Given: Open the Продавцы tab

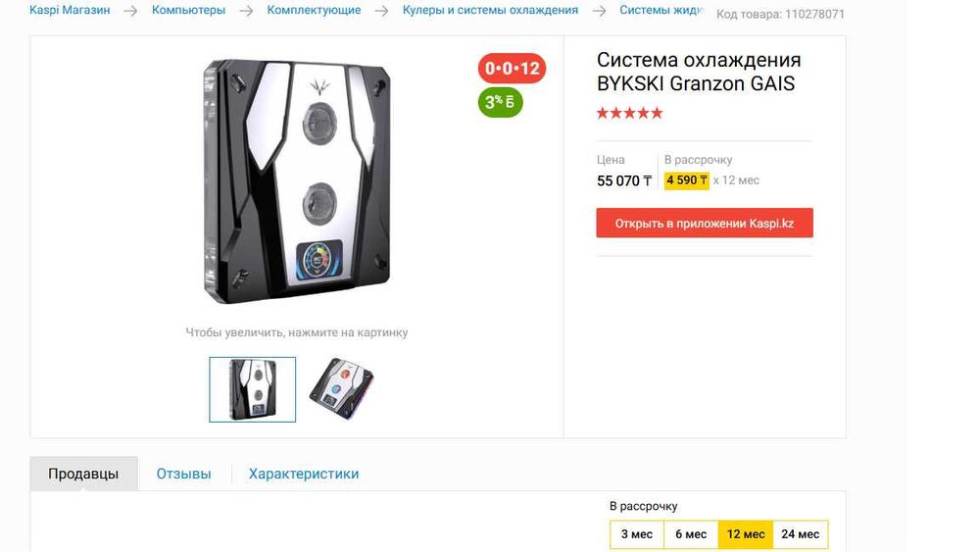Looking at the screenshot, I should 83,474.
